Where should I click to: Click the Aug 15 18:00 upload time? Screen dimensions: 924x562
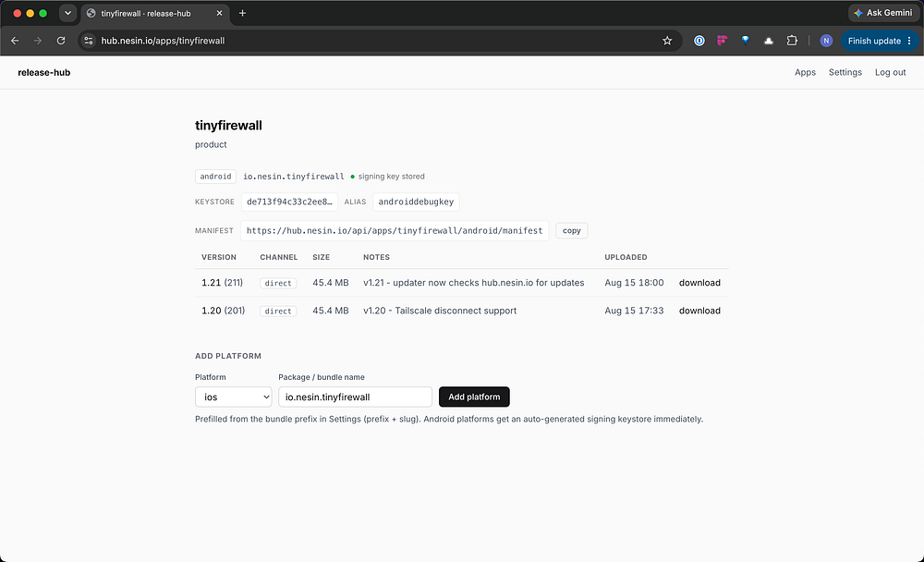[634, 283]
